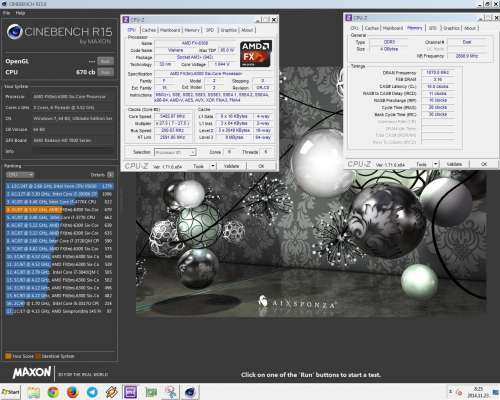Open the Ranking CPU dropdown

[20, 175]
